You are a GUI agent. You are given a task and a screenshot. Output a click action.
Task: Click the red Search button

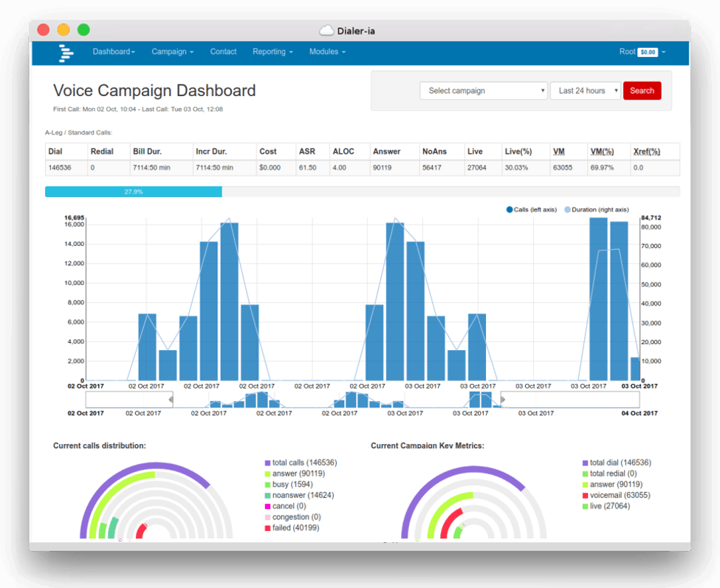click(642, 91)
